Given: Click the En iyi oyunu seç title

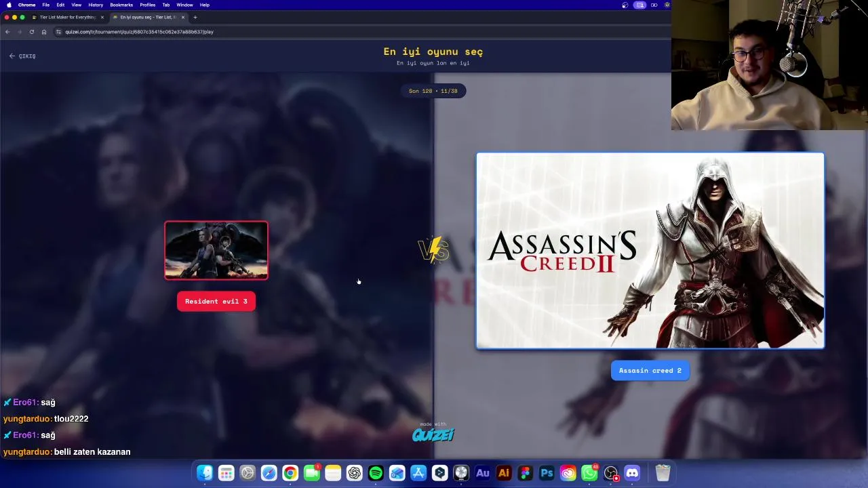Looking at the screenshot, I should point(433,52).
